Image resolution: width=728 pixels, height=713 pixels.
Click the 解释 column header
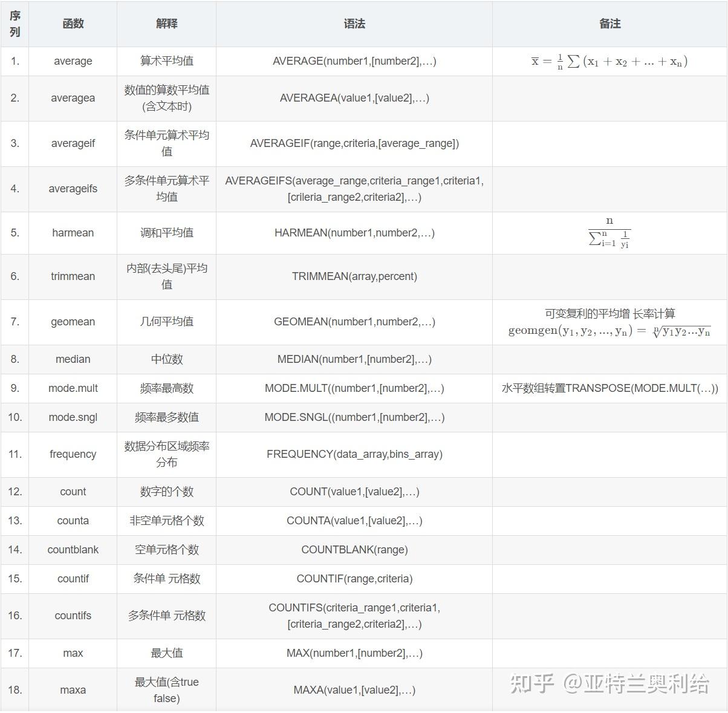(x=166, y=24)
